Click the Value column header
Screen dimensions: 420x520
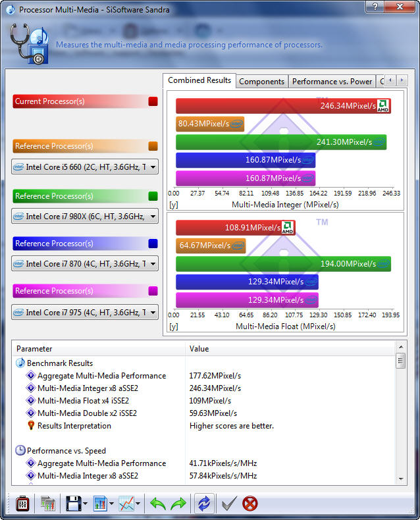[x=290, y=349]
